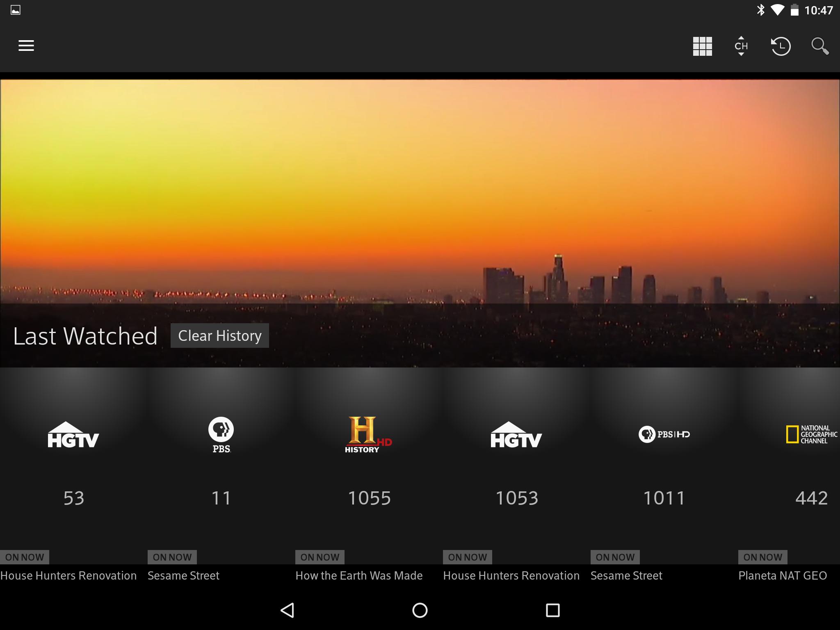Open Sesame Street on channel 1011

pos(626,575)
